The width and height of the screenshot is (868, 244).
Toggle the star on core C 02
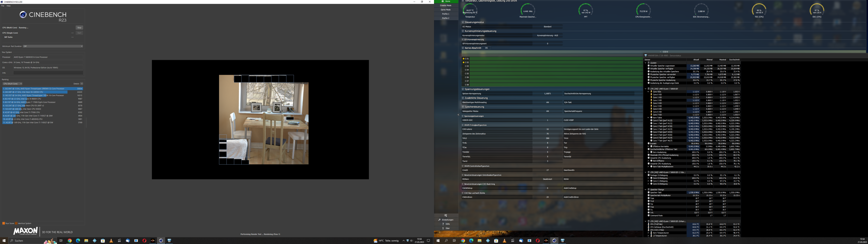[x=464, y=62]
